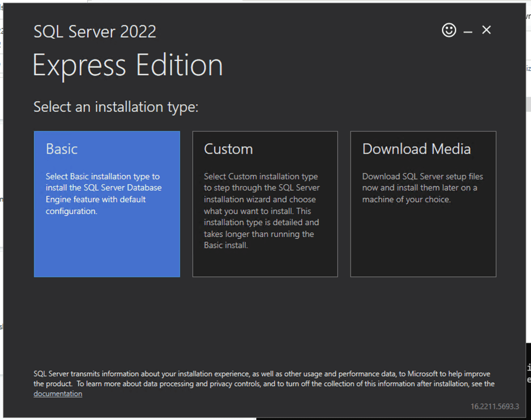
Task: Click the smiley face feedback icon
Action: point(449,30)
